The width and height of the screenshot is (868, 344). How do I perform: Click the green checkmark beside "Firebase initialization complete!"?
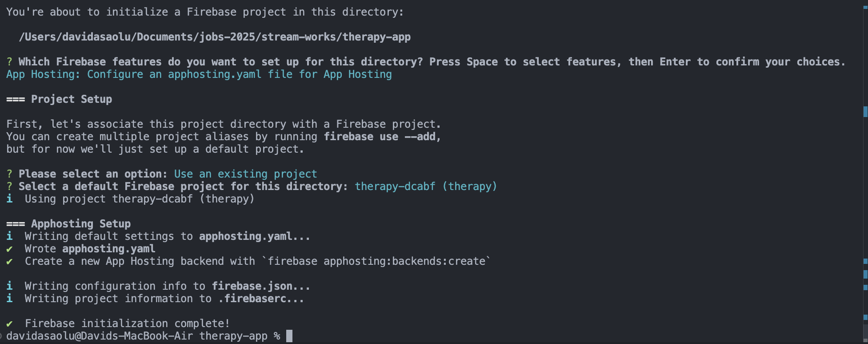coord(9,324)
